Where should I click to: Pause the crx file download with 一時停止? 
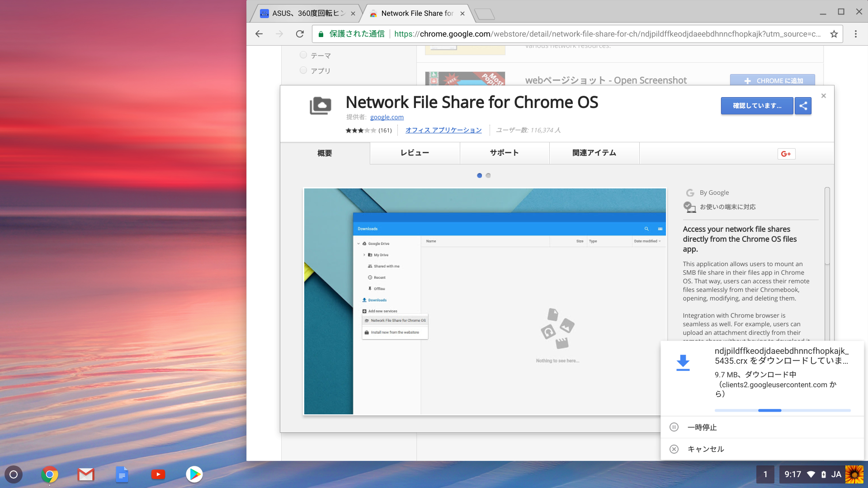pyautogui.click(x=702, y=427)
